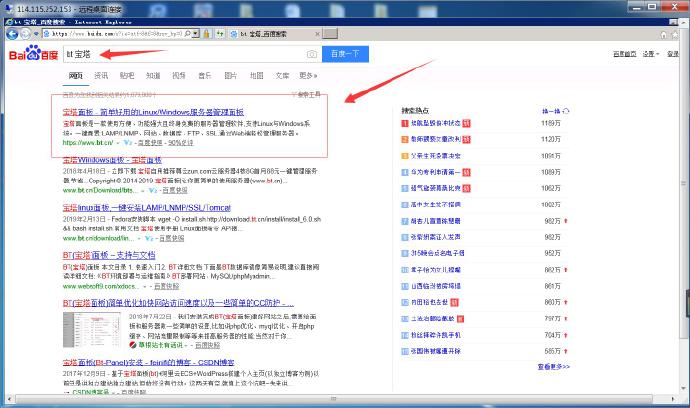Open the 文库 tab
690x408 pixels.
click(x=282, y=76)
